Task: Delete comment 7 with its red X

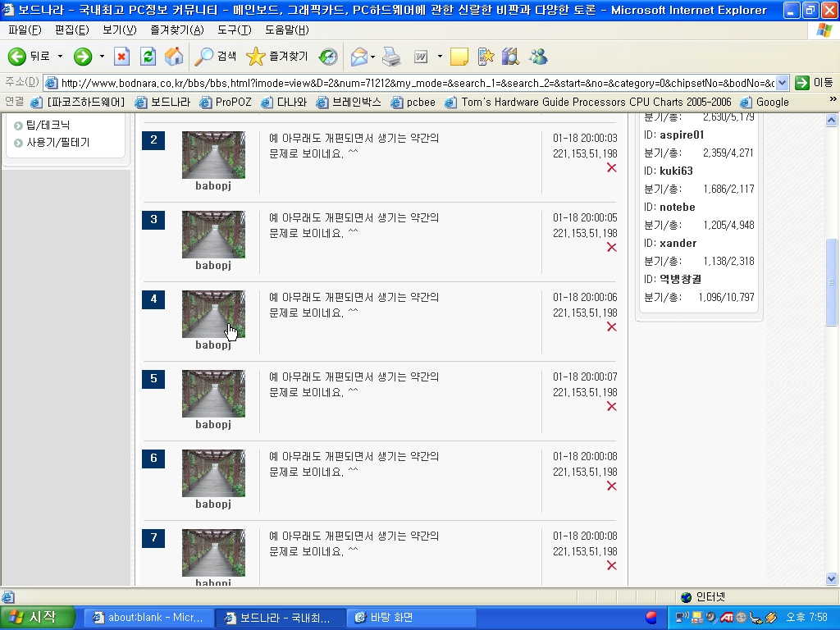Action: 611,566
